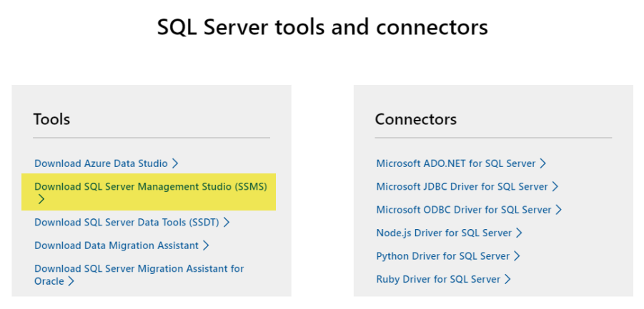Viewport: 644px width, 309px height.
Task: Click chevron arrow after Node.js Driver link
Action: tap(519, 233)
